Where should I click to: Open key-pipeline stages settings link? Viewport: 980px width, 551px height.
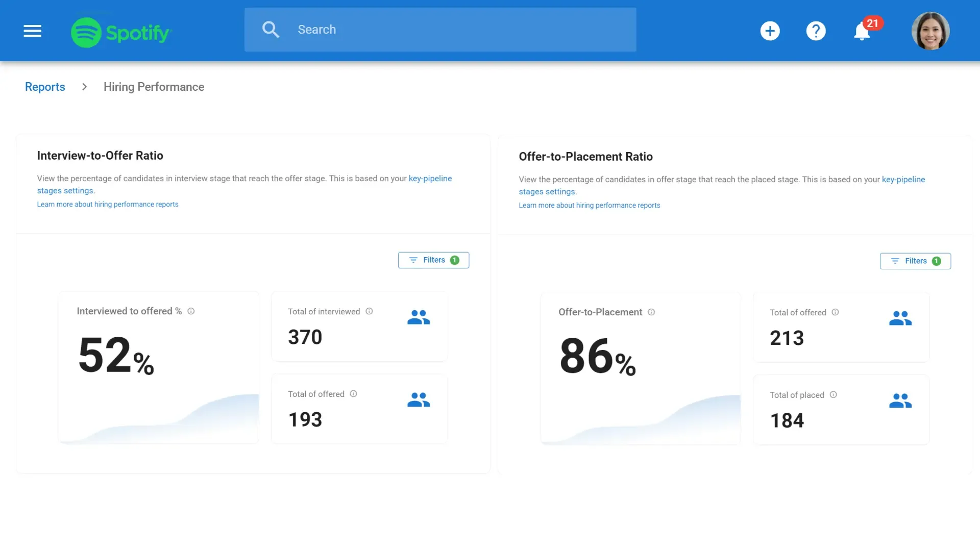430,179
